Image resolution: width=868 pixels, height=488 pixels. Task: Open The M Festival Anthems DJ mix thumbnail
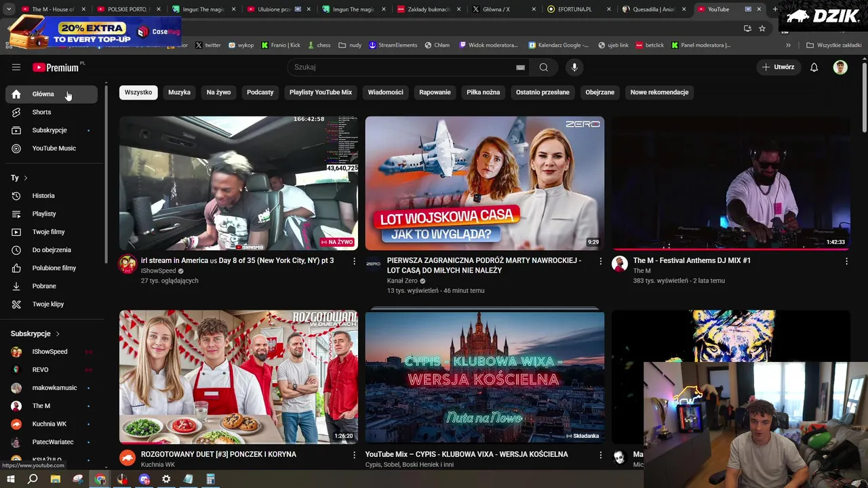pos(731,183)
